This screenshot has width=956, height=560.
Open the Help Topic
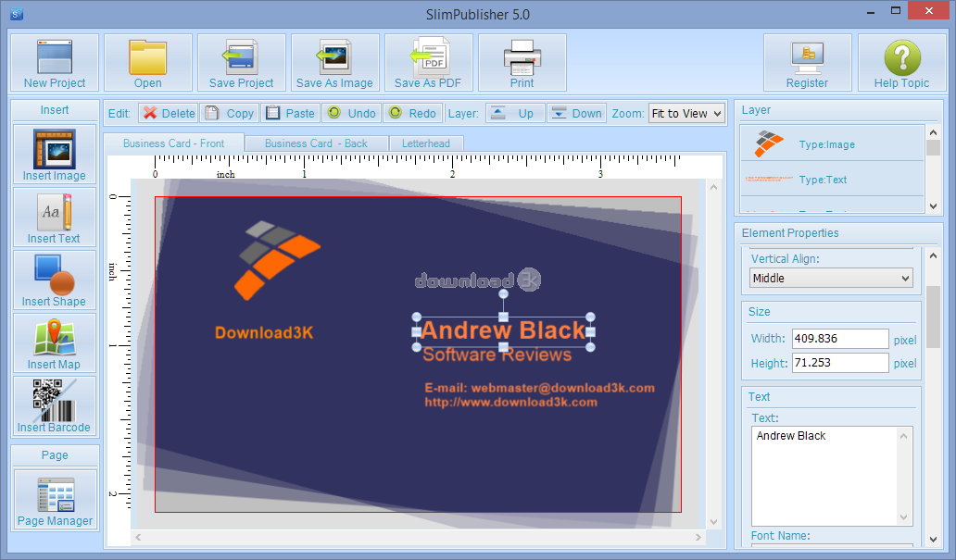(901, 63)
